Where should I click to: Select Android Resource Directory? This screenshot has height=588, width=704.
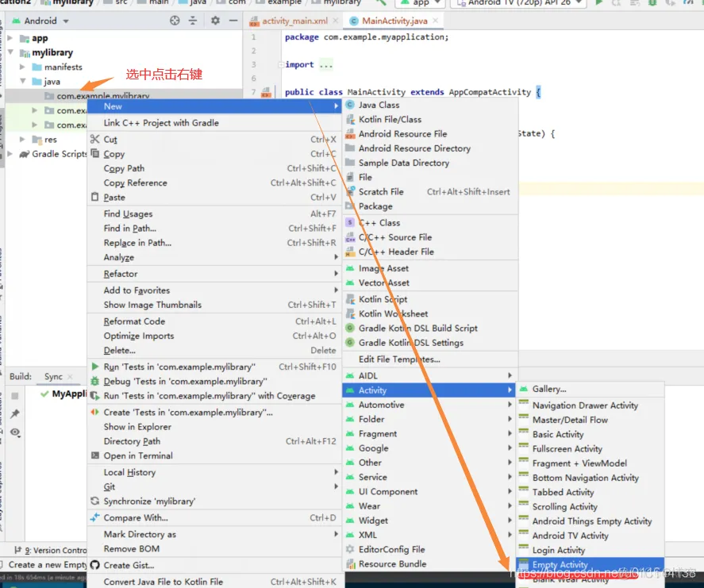430,148
